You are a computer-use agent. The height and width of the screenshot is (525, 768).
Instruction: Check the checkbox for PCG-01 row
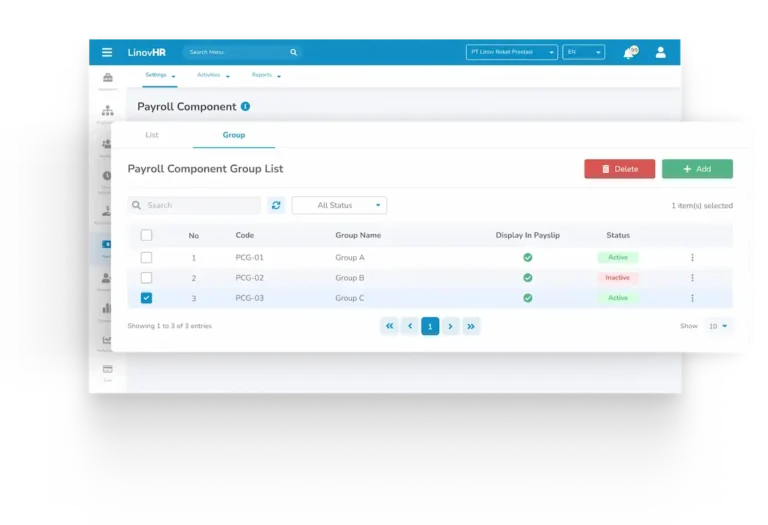point(146,258)
